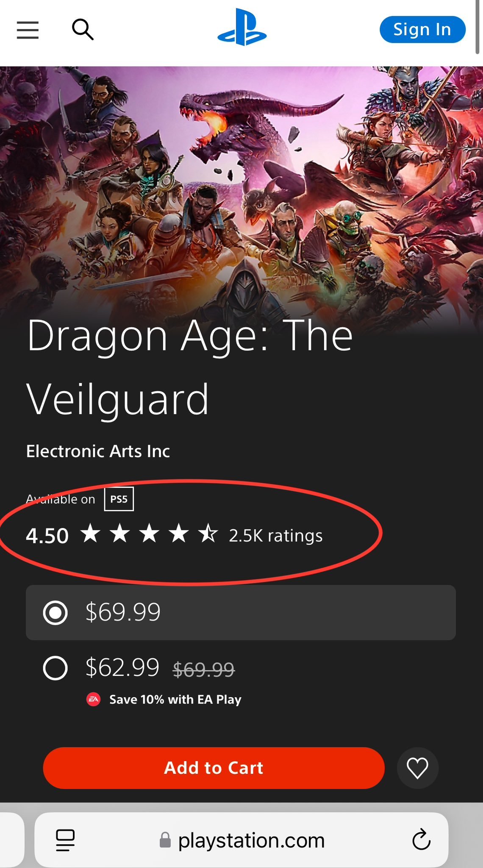Reload the page in browser bar
Viewport: 483px width, 868px height.
tap(421, 840)
